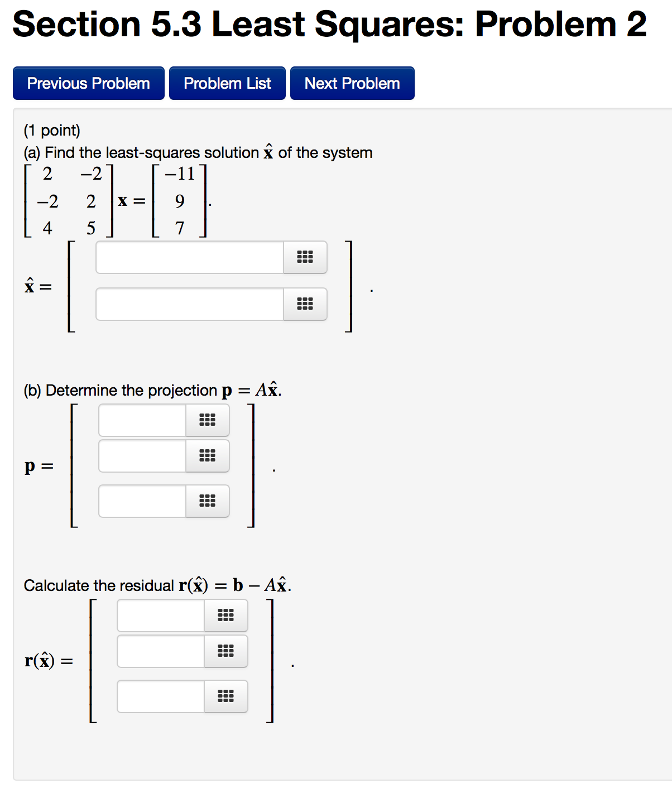672x798 pixels.
Task: Click the third input box of vector p
Action: (x=142, y=501)
